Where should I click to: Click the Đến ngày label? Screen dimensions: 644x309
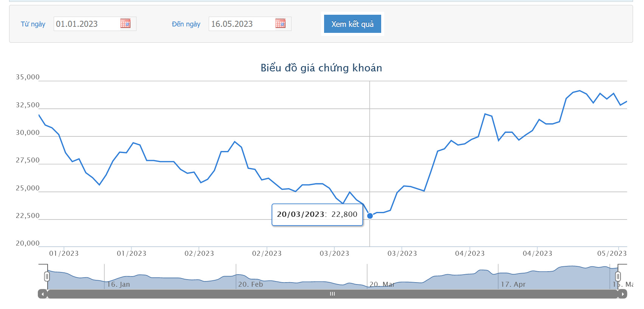tap(186, 24)
